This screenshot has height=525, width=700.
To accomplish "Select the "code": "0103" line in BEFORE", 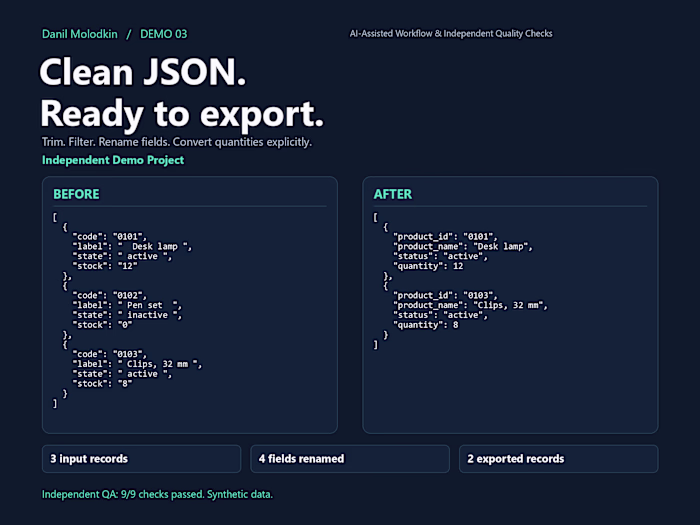I will [109, 354].
